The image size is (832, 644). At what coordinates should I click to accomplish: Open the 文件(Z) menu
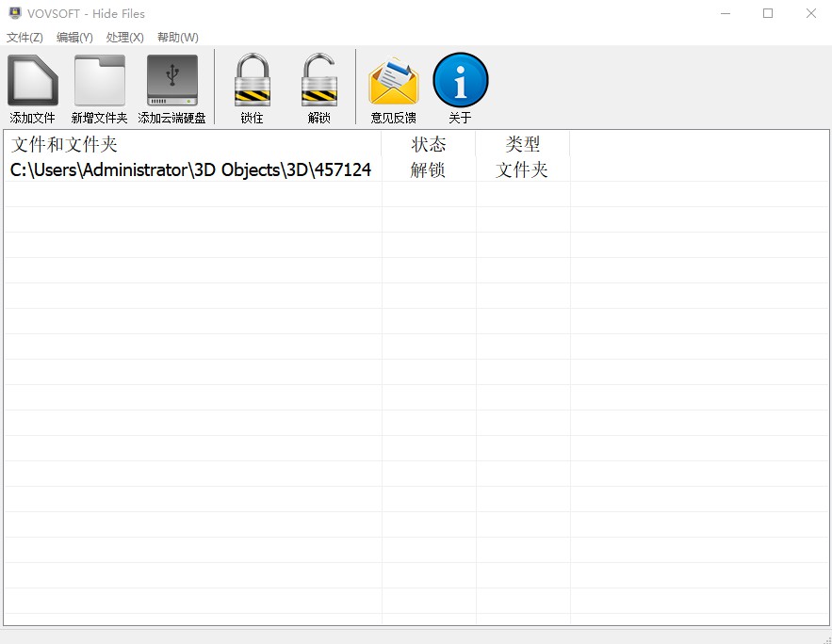coord(24,37)
